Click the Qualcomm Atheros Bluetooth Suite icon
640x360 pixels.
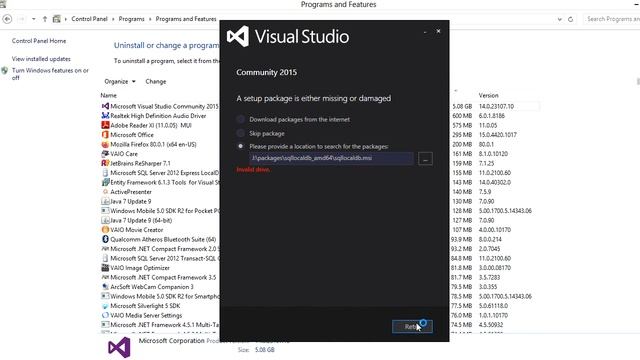tap(105, 239)
